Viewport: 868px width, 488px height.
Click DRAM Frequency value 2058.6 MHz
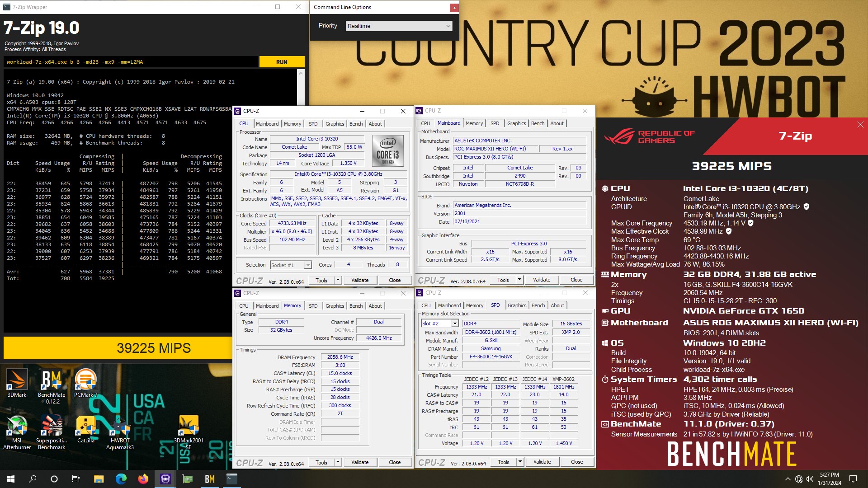click(x=340, y=357)
